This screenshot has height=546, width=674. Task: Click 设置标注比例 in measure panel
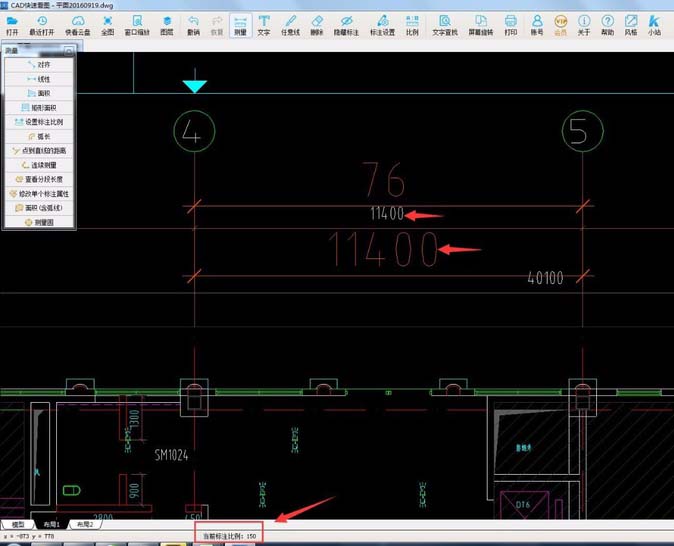[x=39, y=122]
